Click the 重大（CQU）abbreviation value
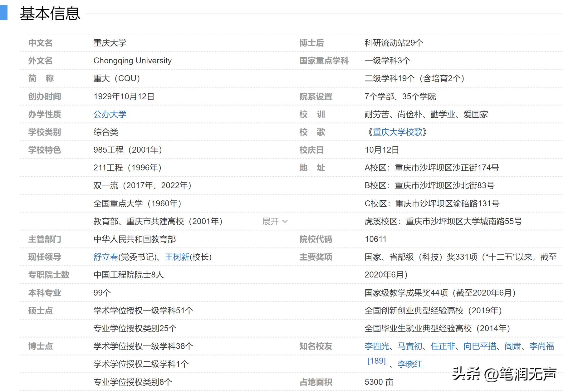 117,78
